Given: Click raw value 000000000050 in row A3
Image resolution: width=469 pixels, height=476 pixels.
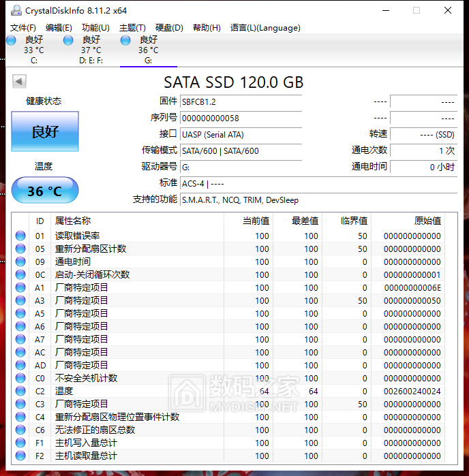Looking at the screenshot, I should (412, 300).
